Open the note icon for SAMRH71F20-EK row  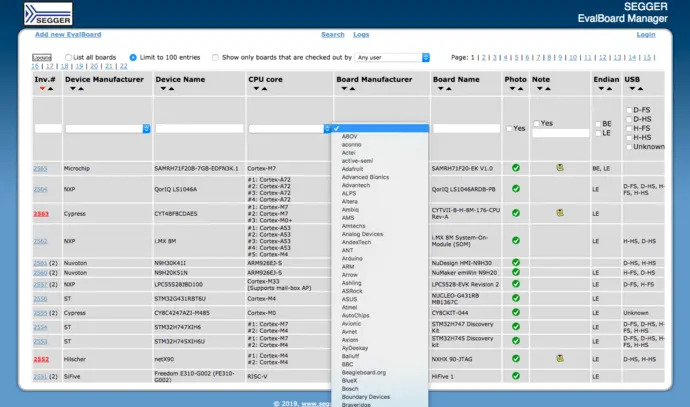click(560, 168)
